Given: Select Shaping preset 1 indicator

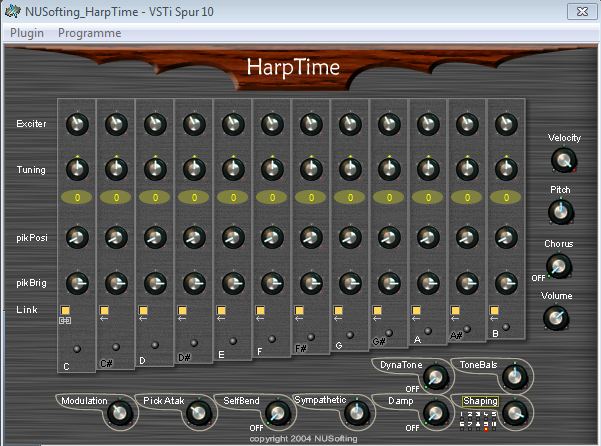Looking at the screenshot, I should coord(462,419).
